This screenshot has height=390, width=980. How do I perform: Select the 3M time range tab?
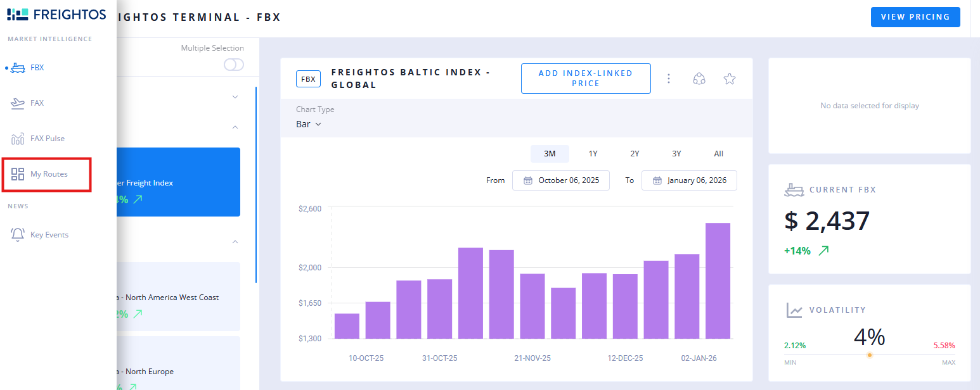point(550,154)
